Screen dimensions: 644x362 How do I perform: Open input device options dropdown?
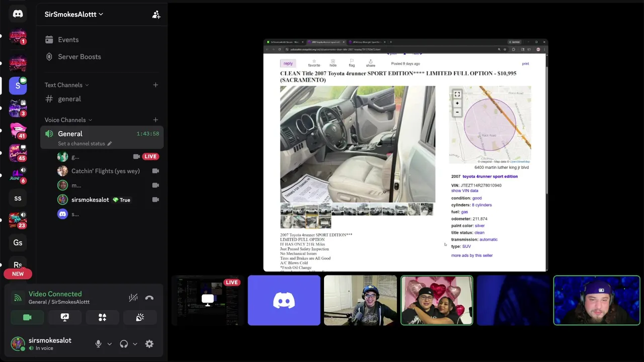coord(109,344)
